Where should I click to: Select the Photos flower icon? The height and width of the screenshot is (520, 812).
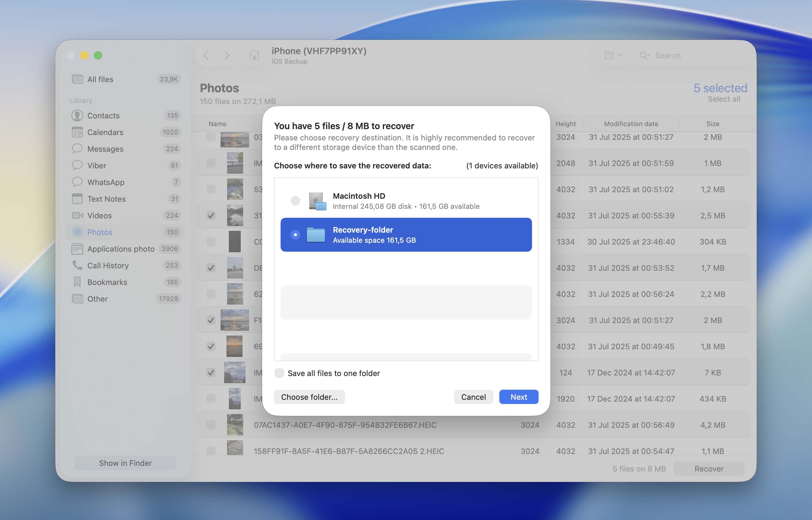point(77,232)
